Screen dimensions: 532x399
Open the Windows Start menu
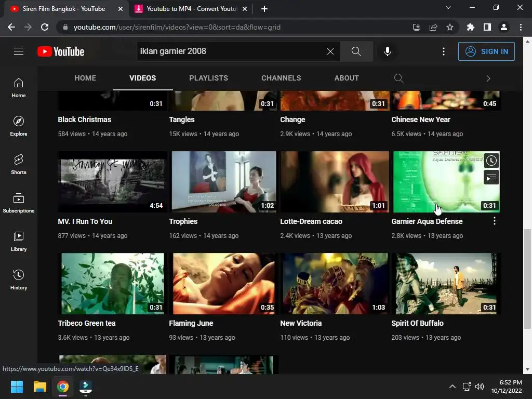pyautogui.click(x=17, y=387)
